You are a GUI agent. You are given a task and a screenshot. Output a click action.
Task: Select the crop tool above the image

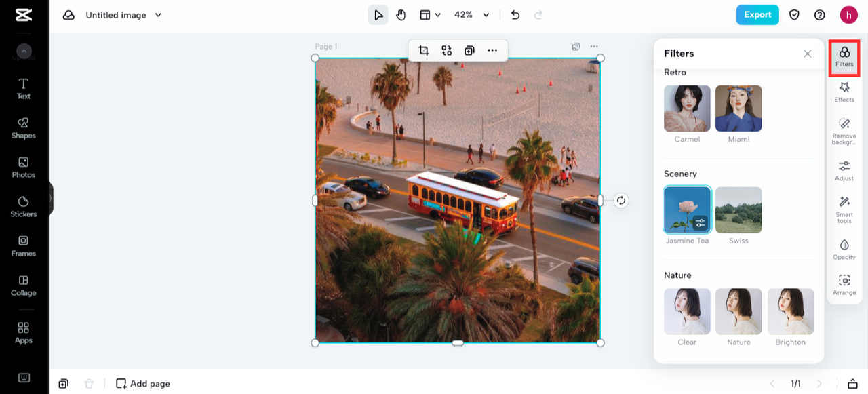[424, 50]
